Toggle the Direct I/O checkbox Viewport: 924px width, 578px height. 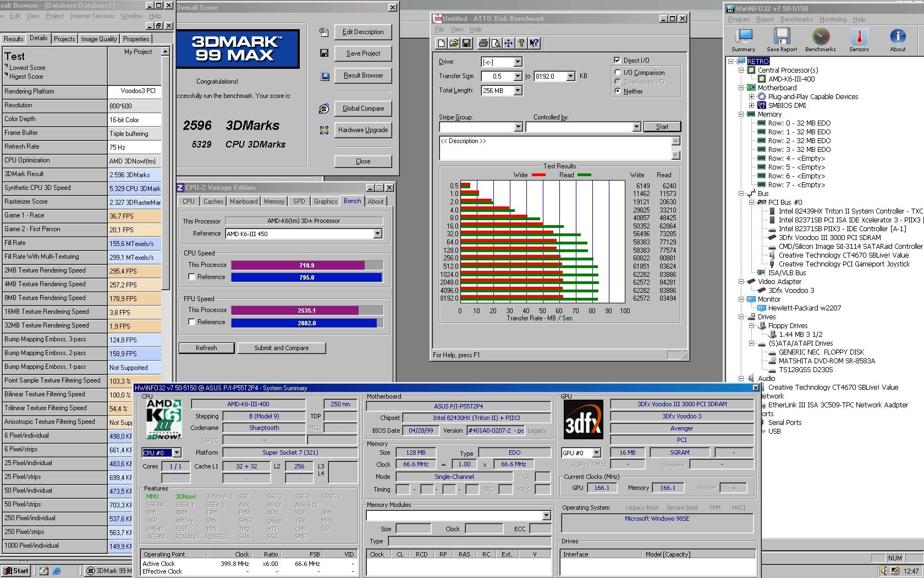pos(617,61)
